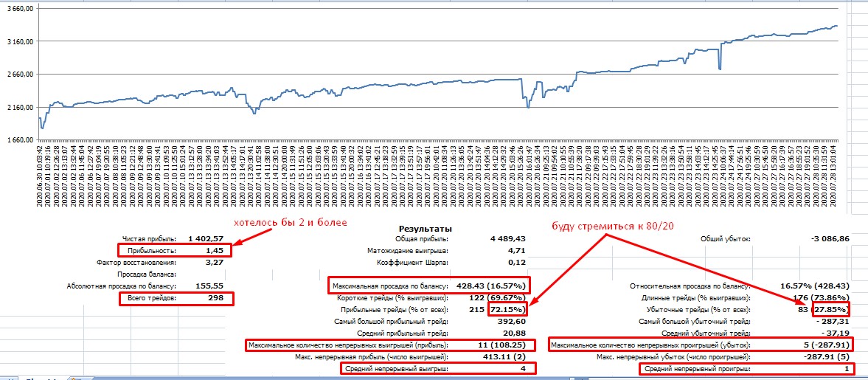Screen dimensions: 868x380
Task: Select the value cell 5 (-287.91)
Action: [x=825, y=345]
